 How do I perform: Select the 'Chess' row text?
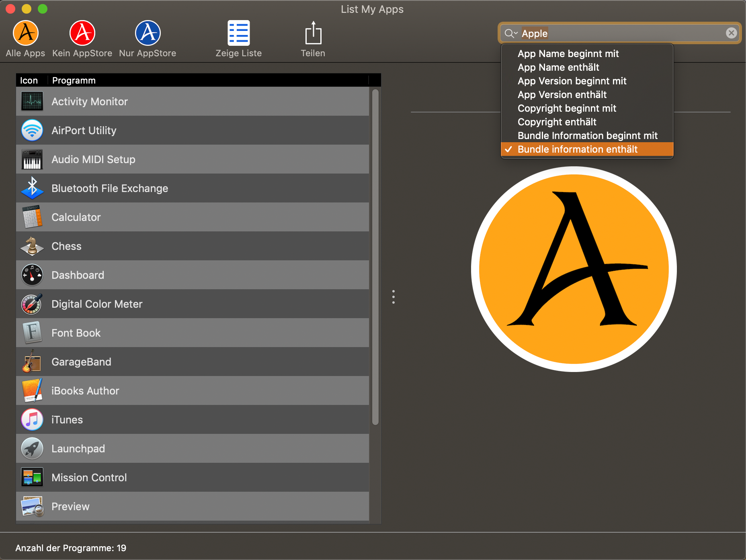point(66,246)
